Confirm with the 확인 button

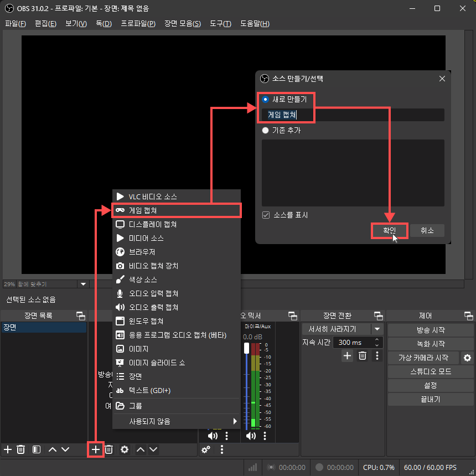click(x=390, y=230)
